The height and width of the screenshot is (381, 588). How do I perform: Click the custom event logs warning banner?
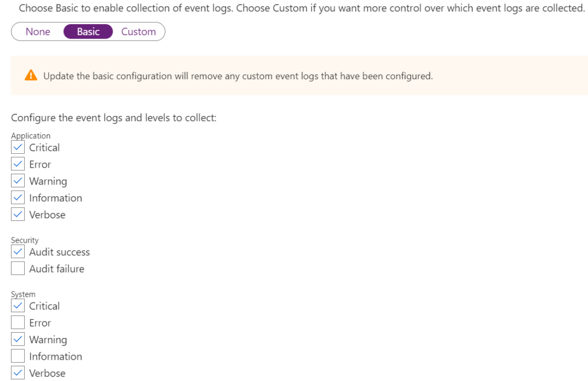tap(299, 75)
